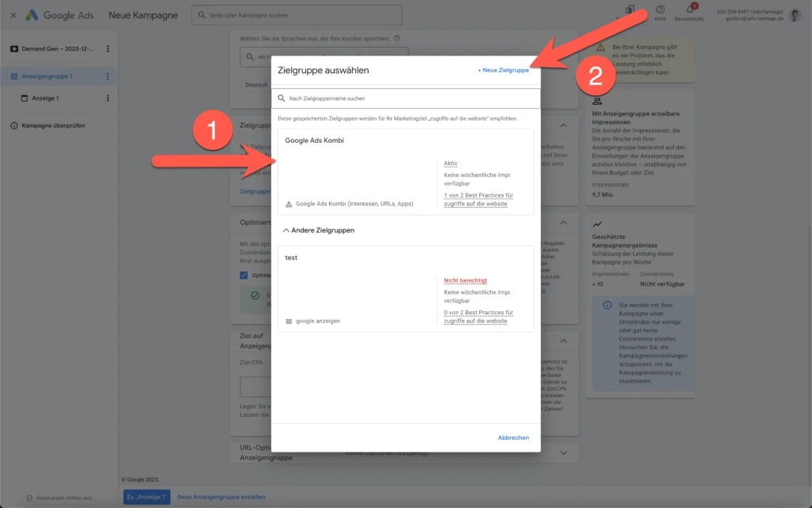This screenshot has height=508, width=812.
Task: Open the Hilfe help icon
Action: [x=660, y=10]
